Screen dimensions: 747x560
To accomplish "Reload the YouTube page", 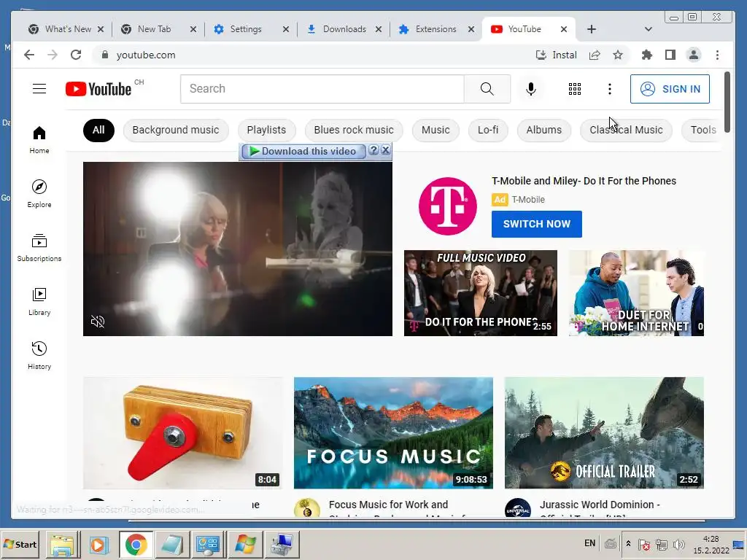I will click(x=76, y=55).
